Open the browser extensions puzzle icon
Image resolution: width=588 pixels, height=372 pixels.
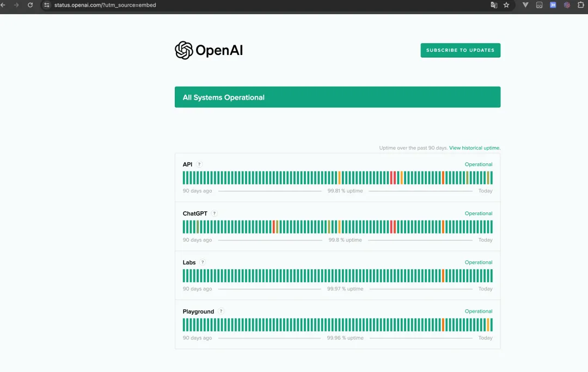(x=580, y=5)
